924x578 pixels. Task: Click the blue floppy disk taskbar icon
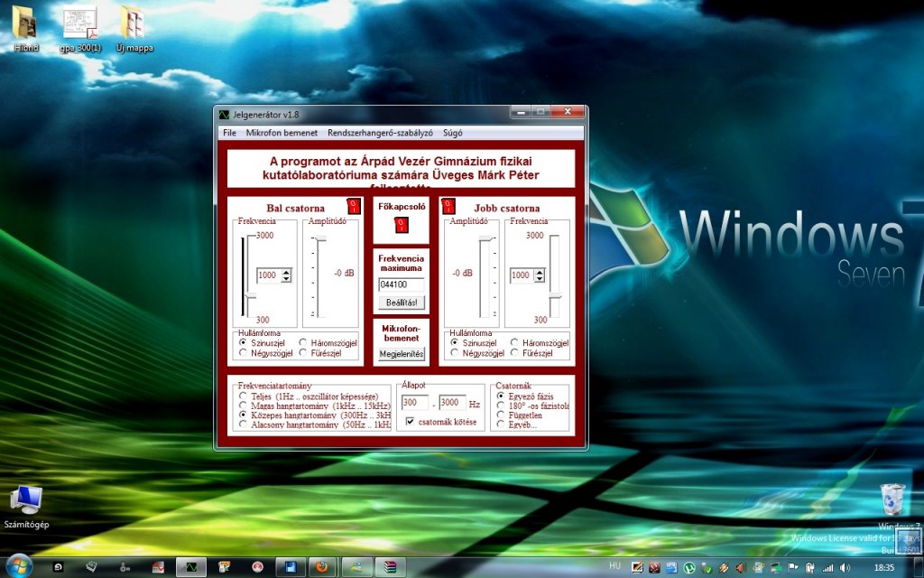pos(290,567)
